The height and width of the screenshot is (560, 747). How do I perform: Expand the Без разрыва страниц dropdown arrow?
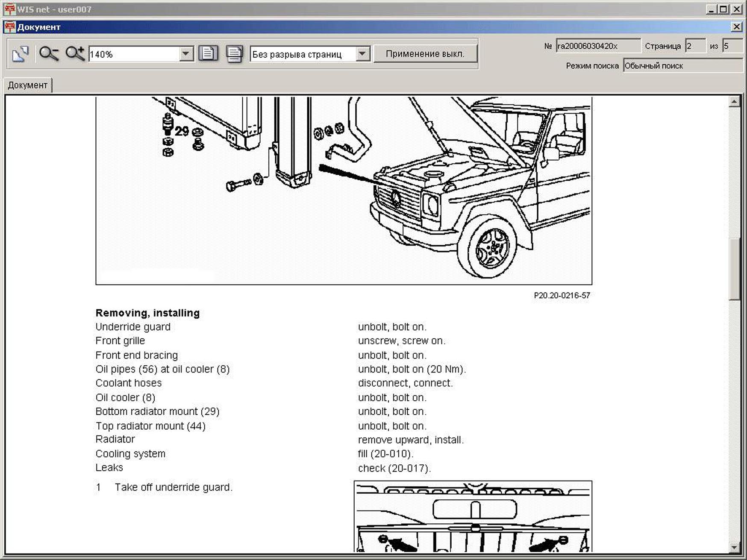coord(362,54)
